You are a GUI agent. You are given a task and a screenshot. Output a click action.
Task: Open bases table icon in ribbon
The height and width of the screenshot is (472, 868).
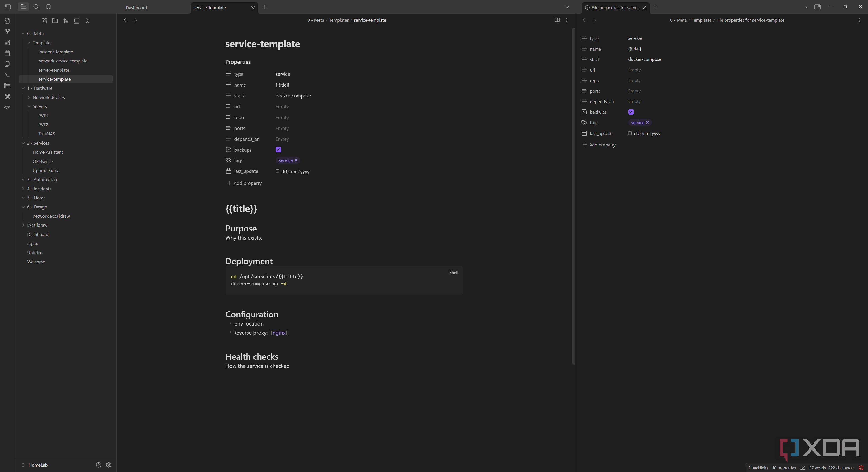tap(7, 86)
